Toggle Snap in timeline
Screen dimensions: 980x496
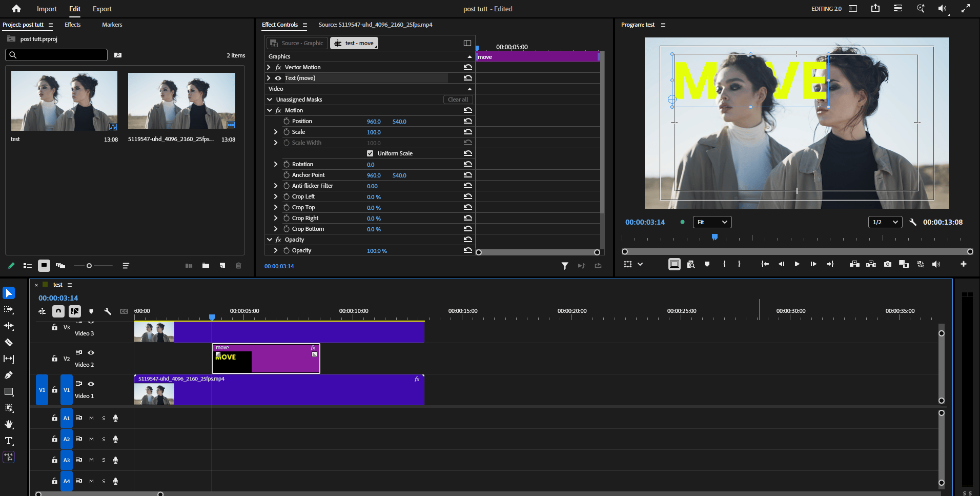(x=58, y=311)
